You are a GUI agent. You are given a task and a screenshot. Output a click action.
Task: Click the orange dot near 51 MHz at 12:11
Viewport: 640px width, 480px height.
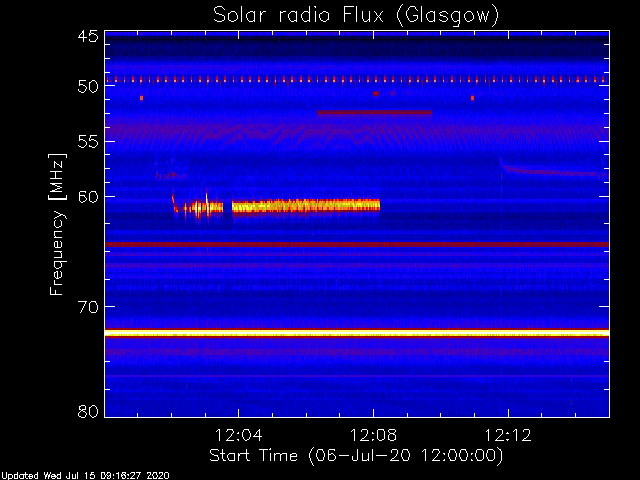coord(472,98)
